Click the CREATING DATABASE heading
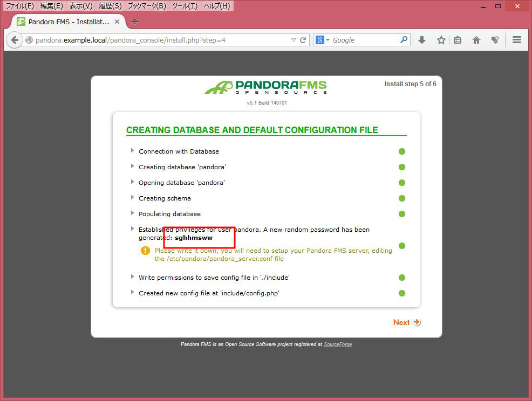 pyautogui.click(x=252, y=130)
